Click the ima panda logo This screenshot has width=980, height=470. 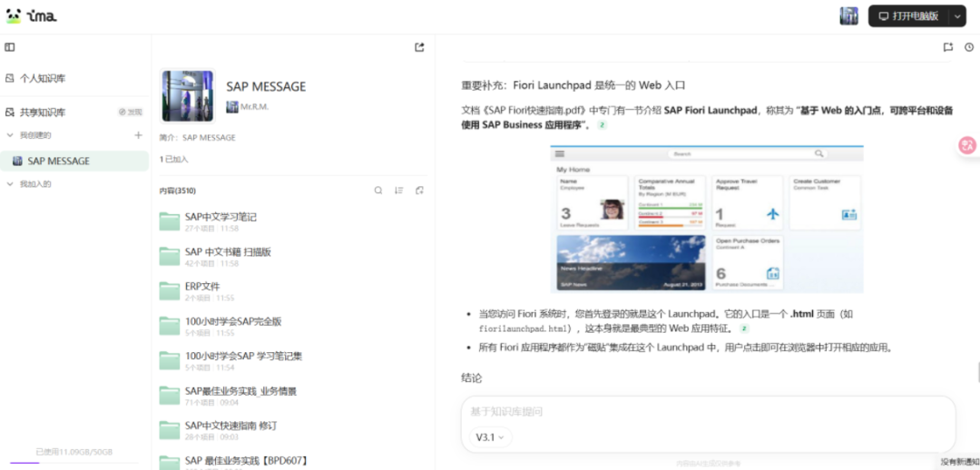32,16
